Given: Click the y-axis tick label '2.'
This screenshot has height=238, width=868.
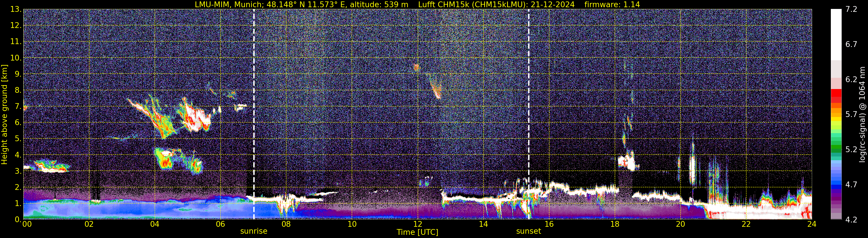Looking at the screenshot, I should click(x=18, y=187).
